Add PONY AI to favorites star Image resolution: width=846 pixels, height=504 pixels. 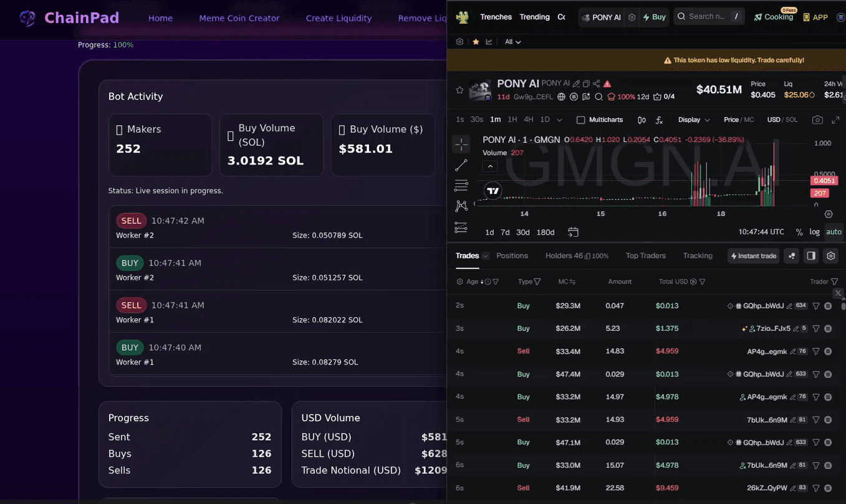[x=460, y=90]
